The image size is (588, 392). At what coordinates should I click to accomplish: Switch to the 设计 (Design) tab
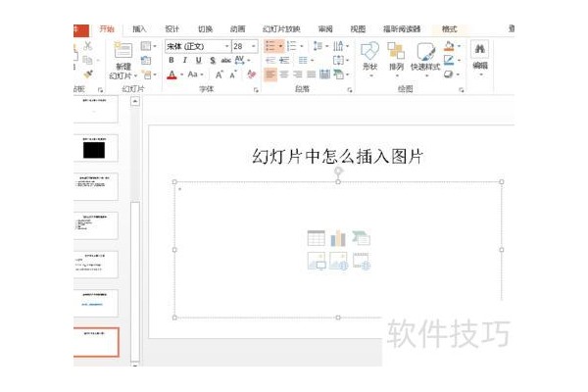coord(171,28)
